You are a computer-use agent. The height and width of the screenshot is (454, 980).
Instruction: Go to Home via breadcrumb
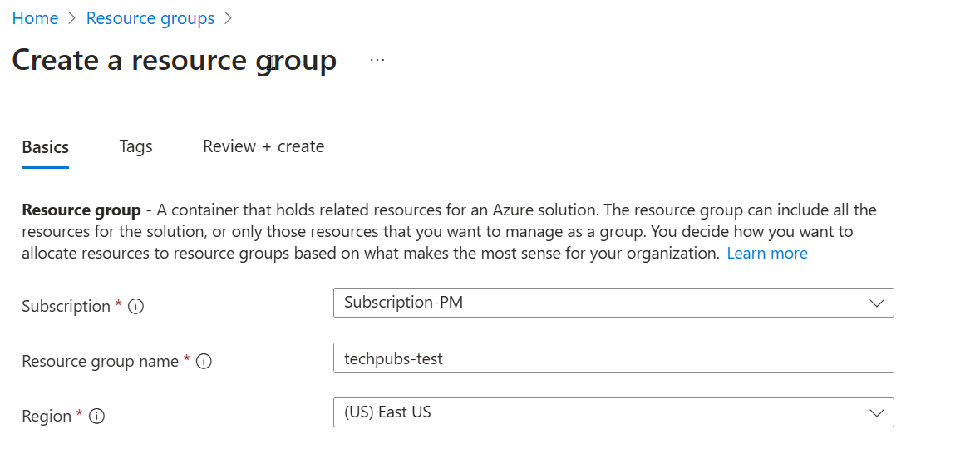coord(35,18)
